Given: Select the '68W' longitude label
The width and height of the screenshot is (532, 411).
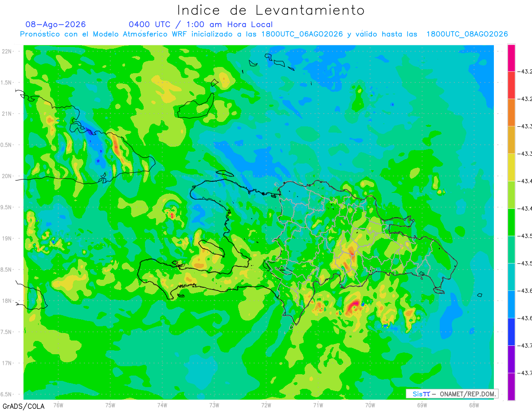Looking at the screenshot, I should (x=474, y=405).
